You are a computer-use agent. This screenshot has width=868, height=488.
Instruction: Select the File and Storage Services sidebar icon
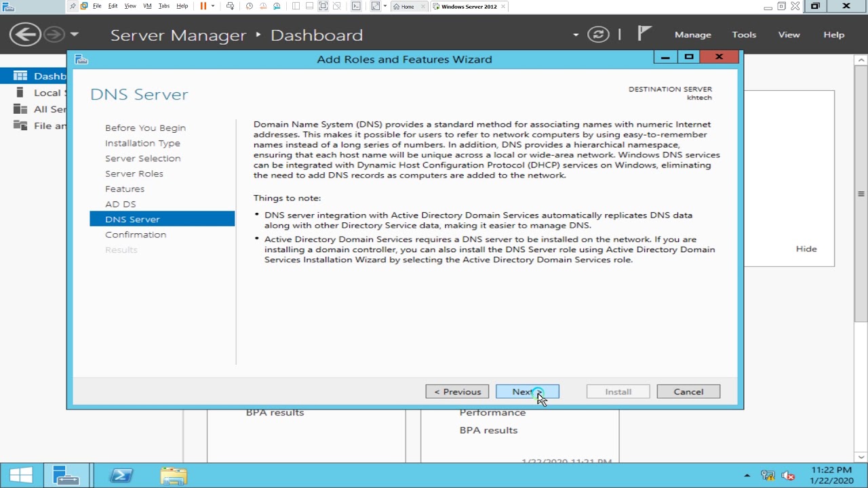pyautogui.click(x=20, y=125)
